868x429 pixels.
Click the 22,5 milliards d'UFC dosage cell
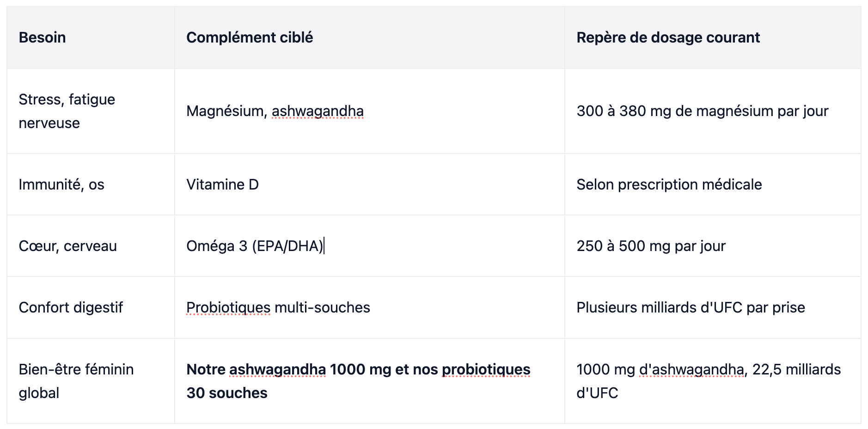(x=713, y=381)
